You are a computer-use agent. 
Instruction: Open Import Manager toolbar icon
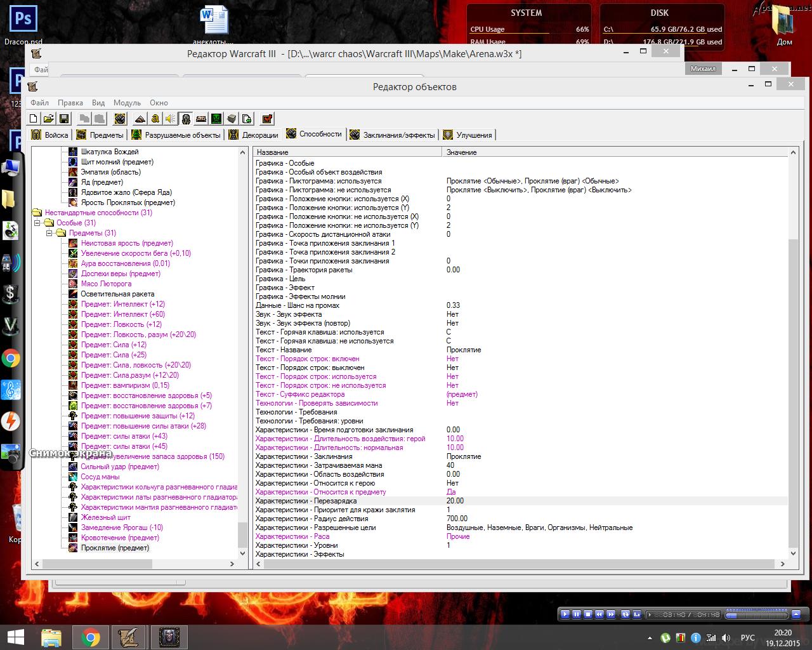[x=247, y=119]
